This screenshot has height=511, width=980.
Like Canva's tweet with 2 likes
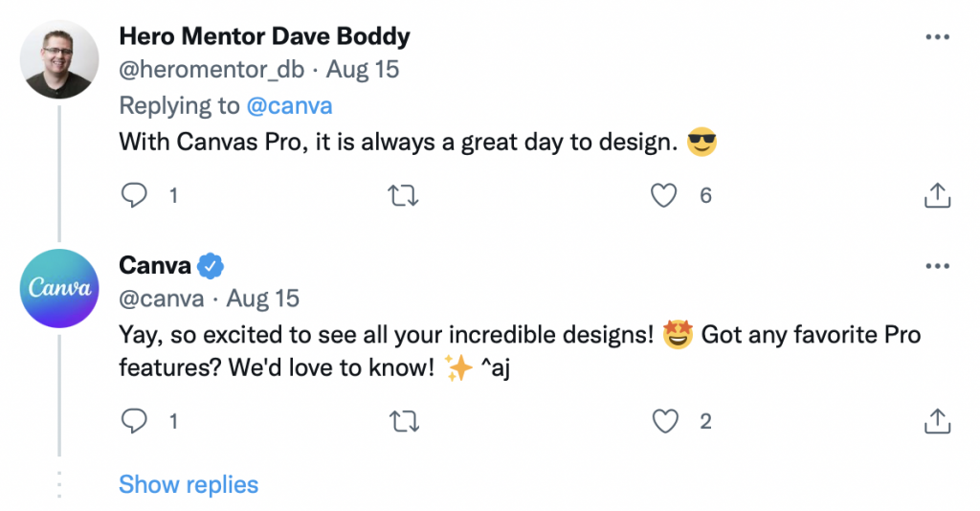(x=663, y=420)
